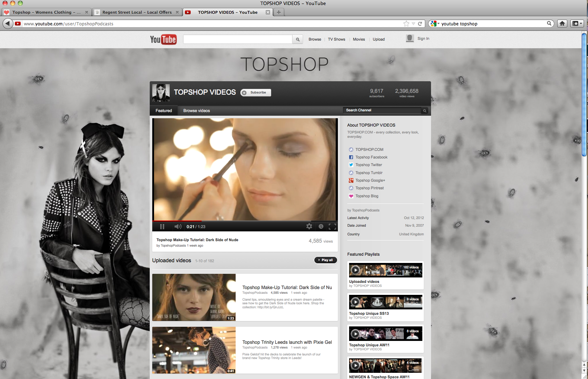The image size is (588, 379).
Task: Click the channel search magnifier icon
Action: pyautogui.click(x=425, y=111)
